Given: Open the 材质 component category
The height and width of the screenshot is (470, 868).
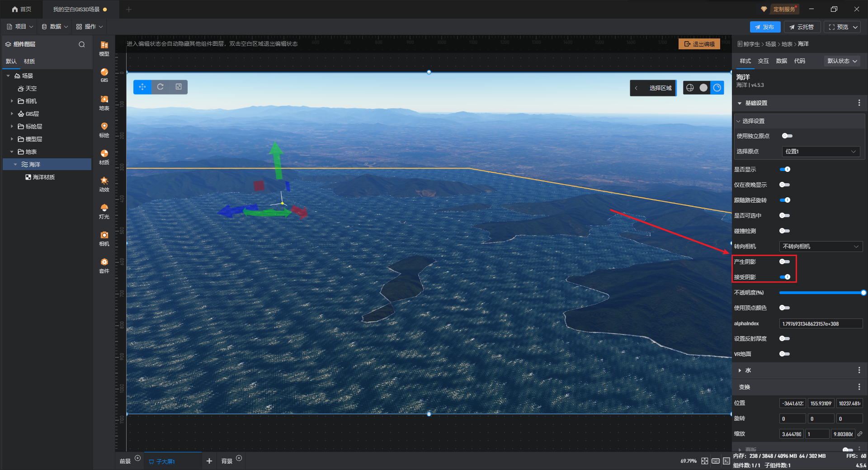Looking at the screenshot, I should pyautogui.click(x=104, y=157).
